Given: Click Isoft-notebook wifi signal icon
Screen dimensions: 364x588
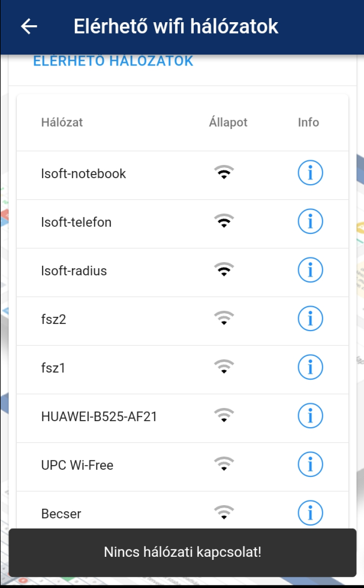Looking at the screenshot, I should coord(224,174).
